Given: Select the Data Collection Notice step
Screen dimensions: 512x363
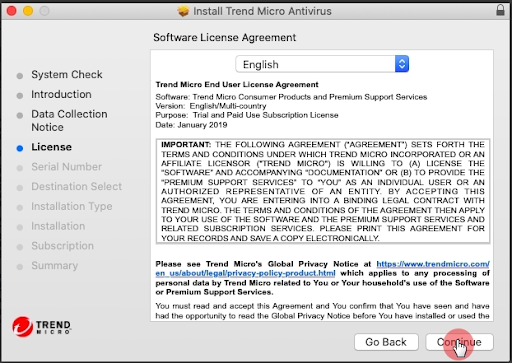Looking at the screenshot, I should pyautogui.click(x=69, y=120).
